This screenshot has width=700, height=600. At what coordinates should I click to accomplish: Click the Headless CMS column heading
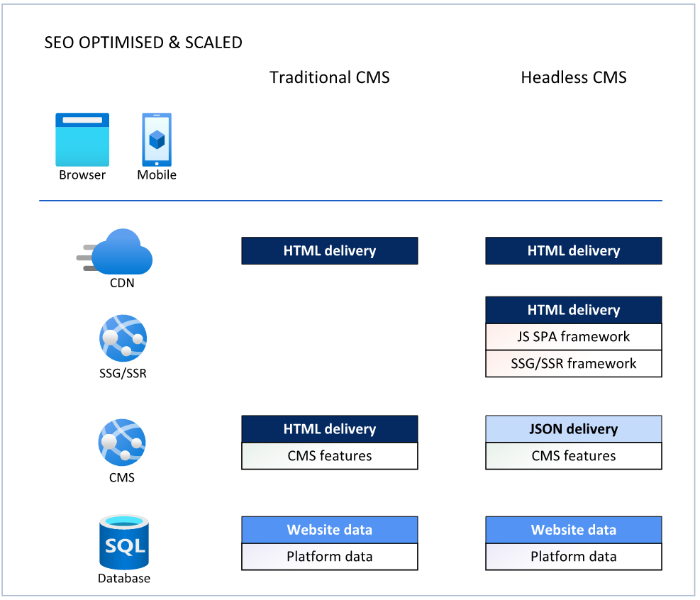tap(573, 77)
